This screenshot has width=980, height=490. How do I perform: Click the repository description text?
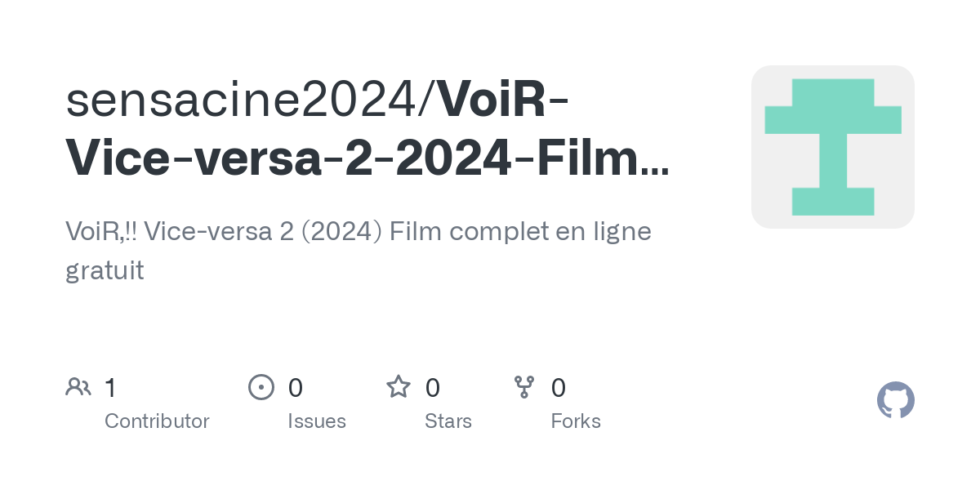358,232
